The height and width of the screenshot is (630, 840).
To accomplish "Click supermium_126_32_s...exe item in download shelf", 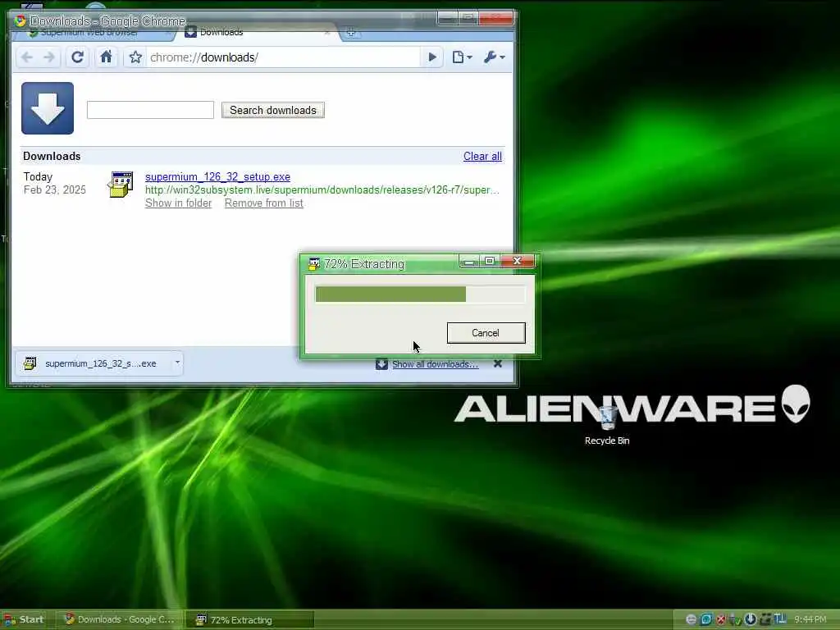I will [x=94, y=363].
